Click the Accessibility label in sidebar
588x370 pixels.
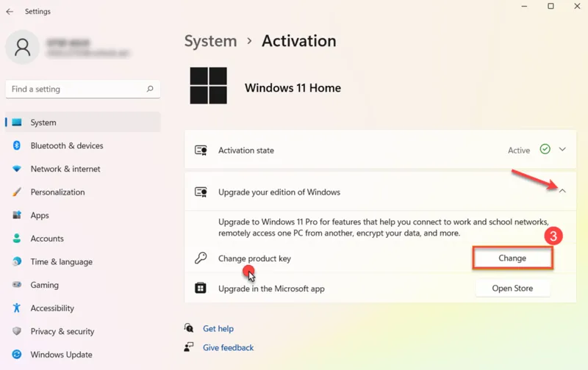click(x=52, y=308)
